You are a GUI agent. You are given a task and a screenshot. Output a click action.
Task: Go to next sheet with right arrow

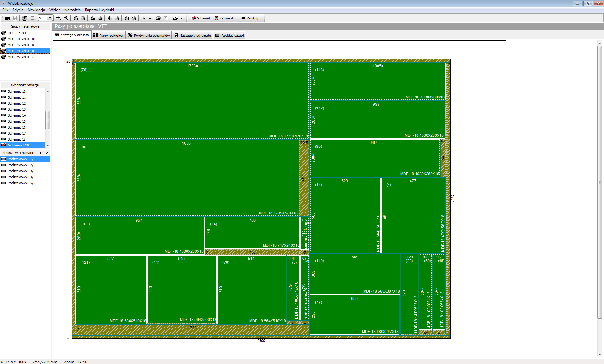(47, 153)
